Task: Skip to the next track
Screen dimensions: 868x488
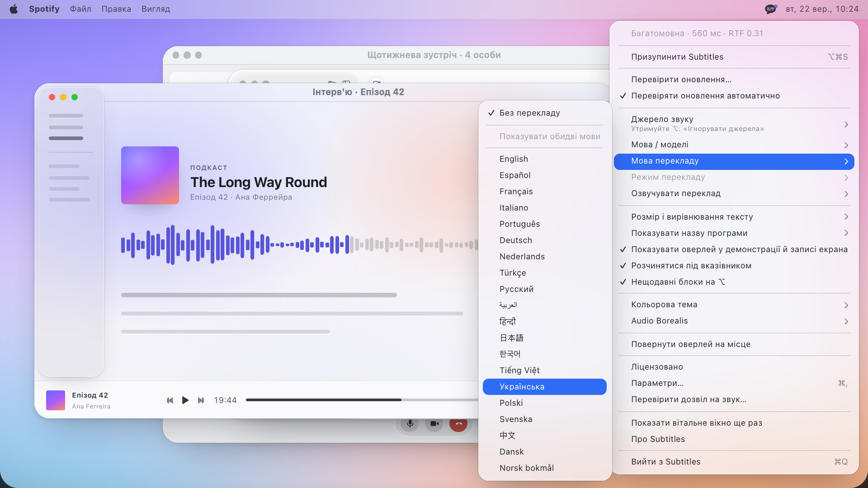Action: click(x=201, y=400)
